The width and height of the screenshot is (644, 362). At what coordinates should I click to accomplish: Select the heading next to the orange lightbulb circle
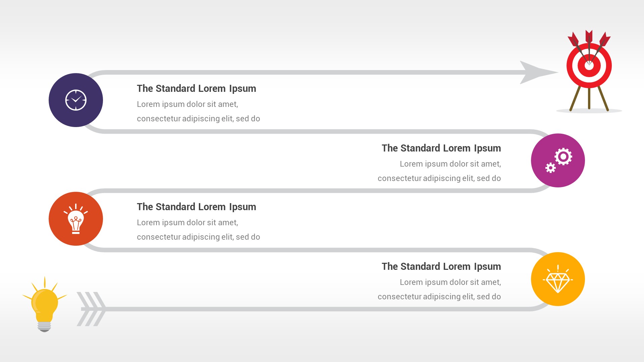coord(196,207)
